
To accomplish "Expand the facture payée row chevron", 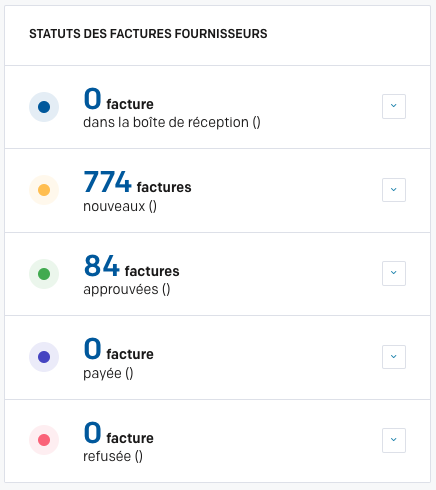I will click(x=394, y=357).
